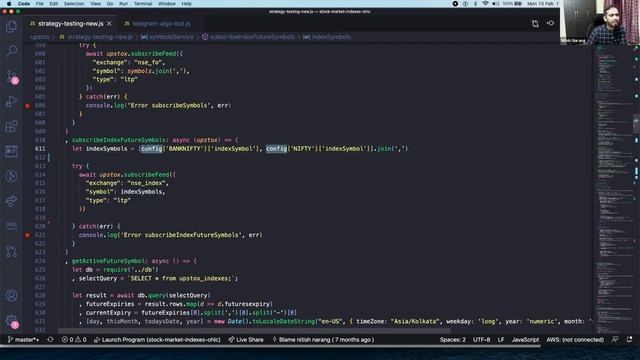Screen dimensions: 640x360
Task: Open the Run and Debug view
Action: 11,101
